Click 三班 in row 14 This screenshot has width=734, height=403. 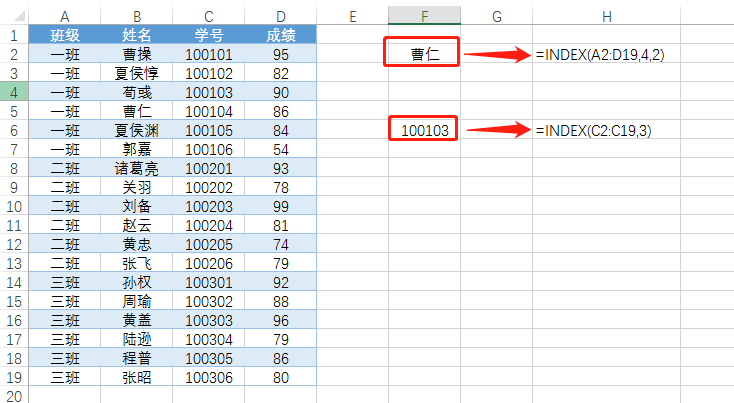(65, 282)
